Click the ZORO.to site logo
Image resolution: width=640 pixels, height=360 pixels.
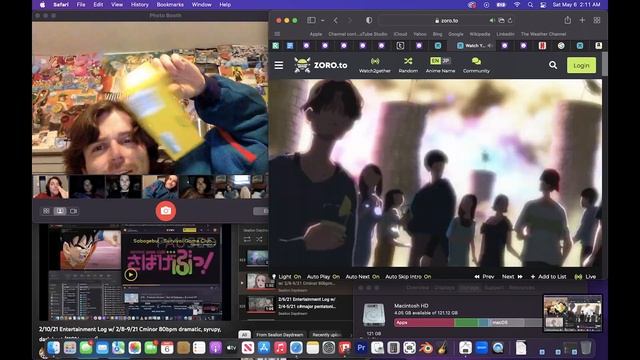[x=321, y=65]
